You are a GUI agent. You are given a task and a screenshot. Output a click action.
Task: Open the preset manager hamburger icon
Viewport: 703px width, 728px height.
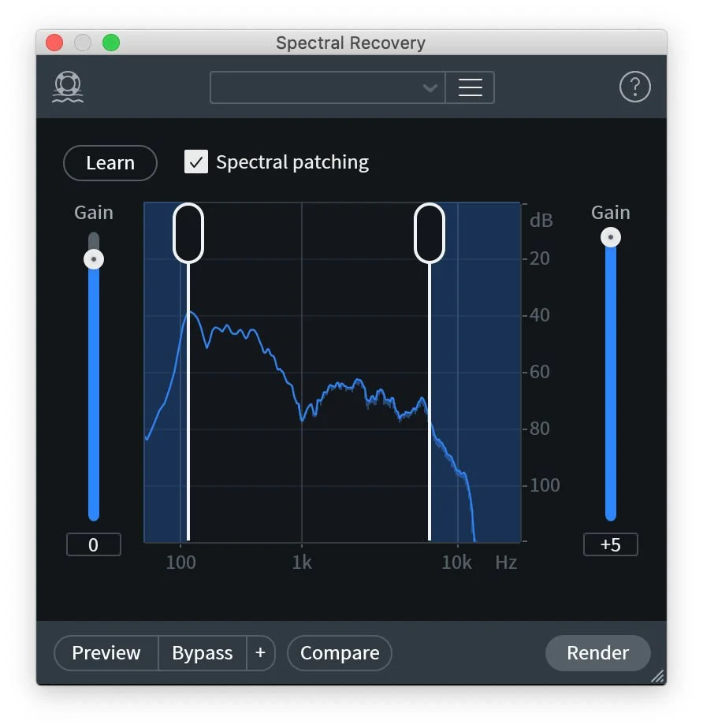pos(471,87)
